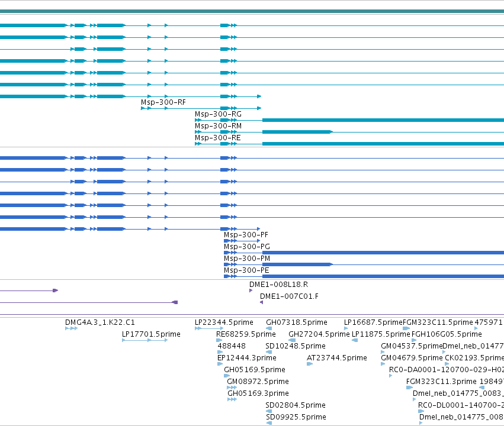
Task: Open the GH05169.3prime EST label
Action: pos(258,394)
